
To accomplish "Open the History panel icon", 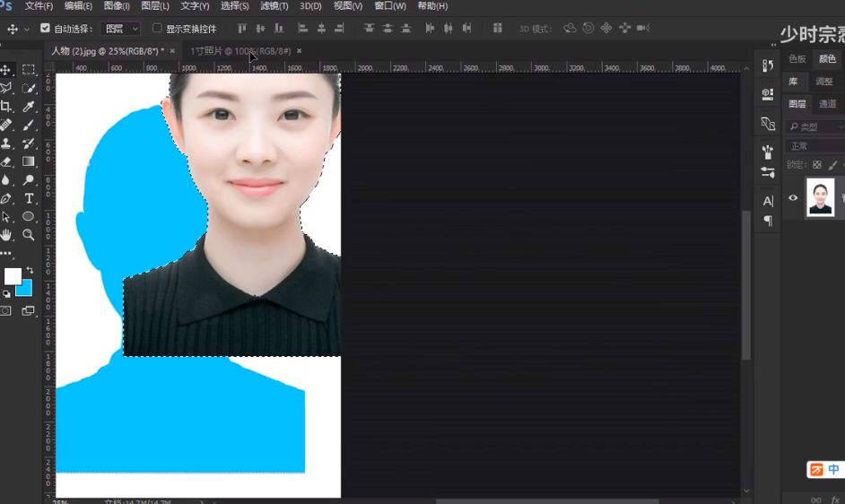I will click(x=768, y=65).
